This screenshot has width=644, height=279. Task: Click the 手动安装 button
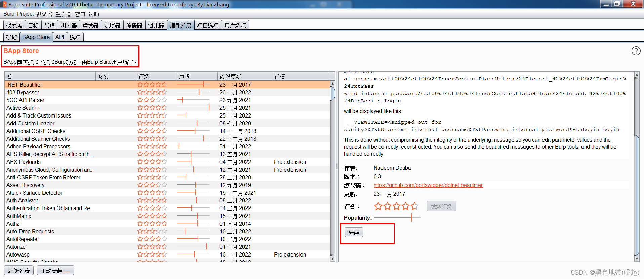coord(55,270)
